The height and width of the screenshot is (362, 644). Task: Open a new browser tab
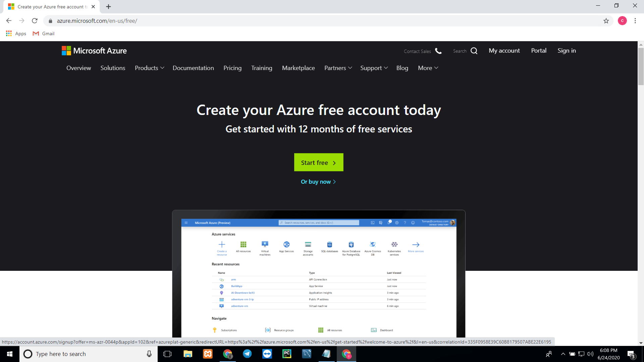pos(108,7)
